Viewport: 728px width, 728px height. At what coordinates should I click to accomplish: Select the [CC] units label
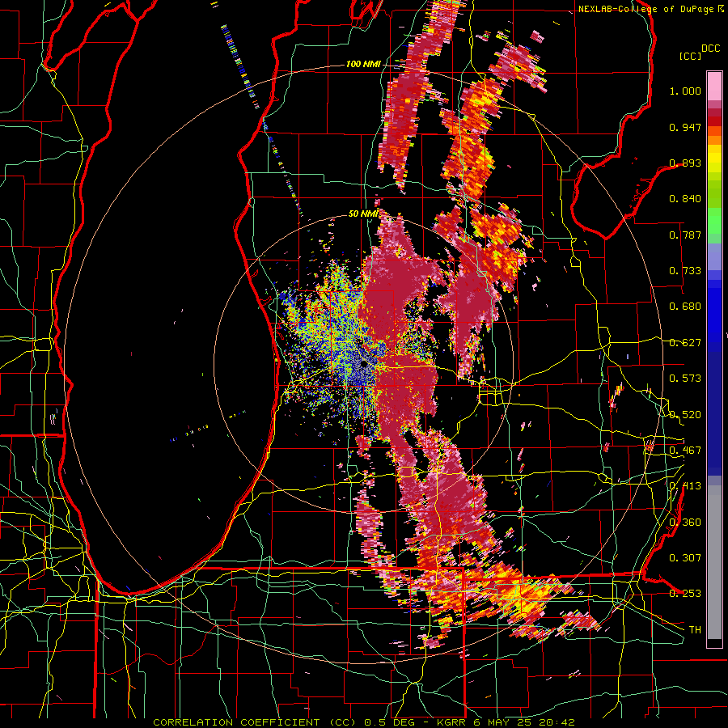(690, 56)
